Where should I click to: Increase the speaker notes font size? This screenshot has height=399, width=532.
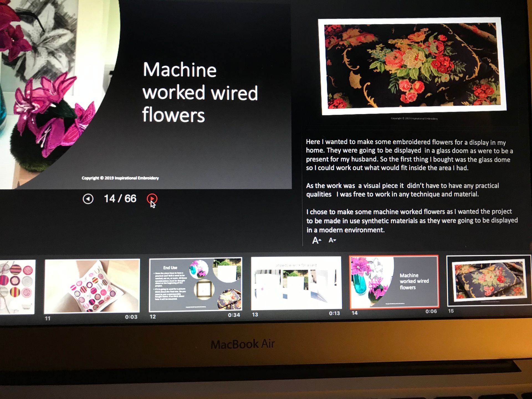[316, 240]
